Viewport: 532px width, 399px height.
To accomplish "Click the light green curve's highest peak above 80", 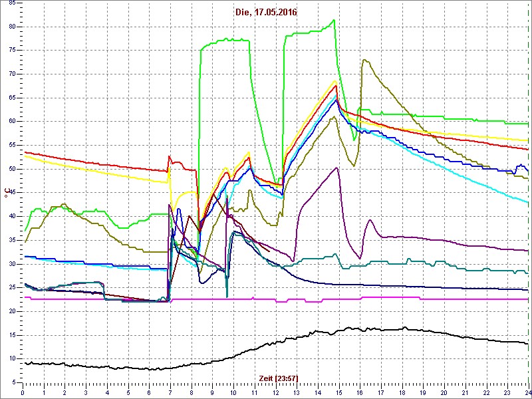I will click(x=334, y=20).
